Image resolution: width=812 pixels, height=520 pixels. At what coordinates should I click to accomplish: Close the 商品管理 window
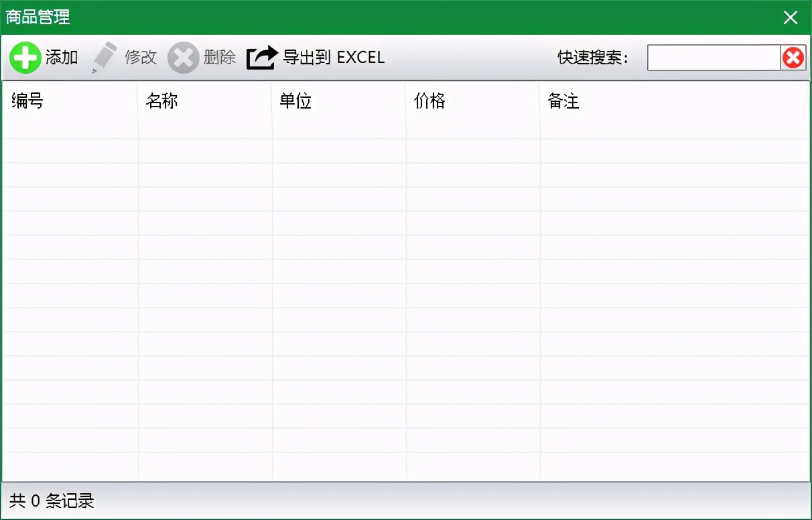point(791,17)
